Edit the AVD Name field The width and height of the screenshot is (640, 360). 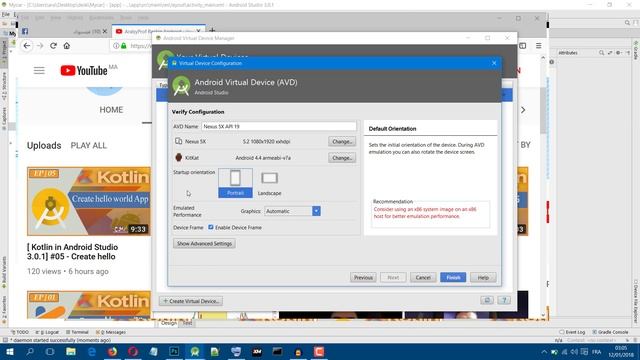tap(279, 127)
